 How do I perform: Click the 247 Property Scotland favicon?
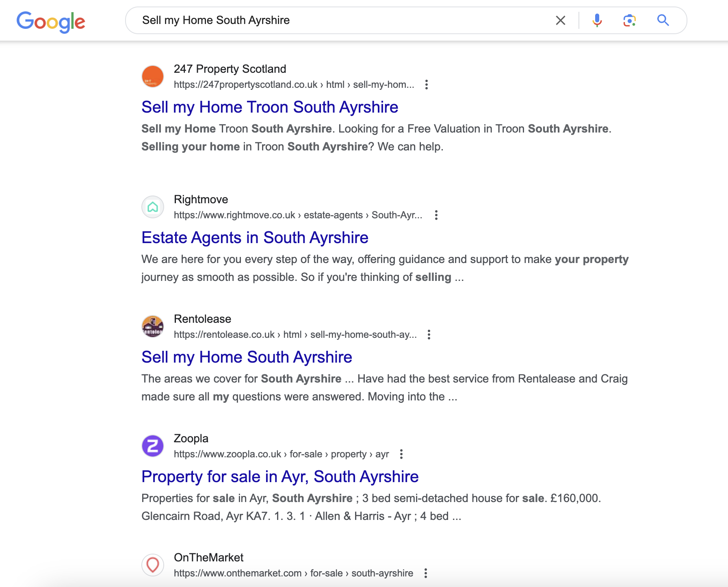click(x=153, y=76)
